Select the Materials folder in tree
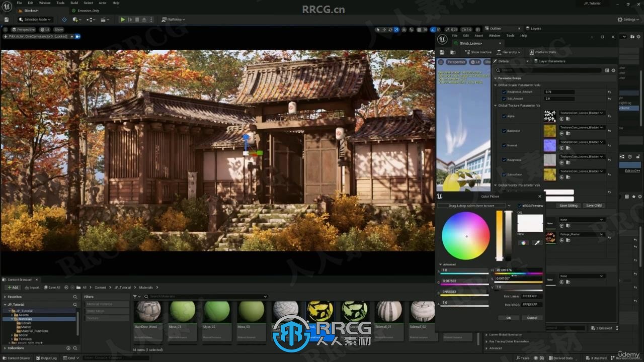Viewport: 644px width, 362px height. pyautogui.click(x=25, y=319)
